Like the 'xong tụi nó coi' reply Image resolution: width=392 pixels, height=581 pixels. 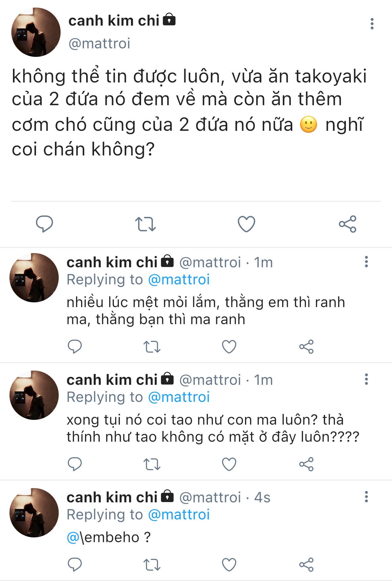(229, 464)
